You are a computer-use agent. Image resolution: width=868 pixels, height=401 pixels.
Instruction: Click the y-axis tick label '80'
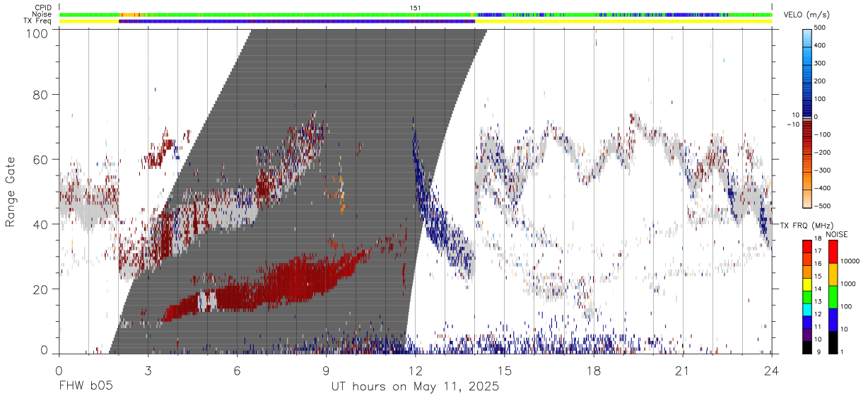pos(41,95)
